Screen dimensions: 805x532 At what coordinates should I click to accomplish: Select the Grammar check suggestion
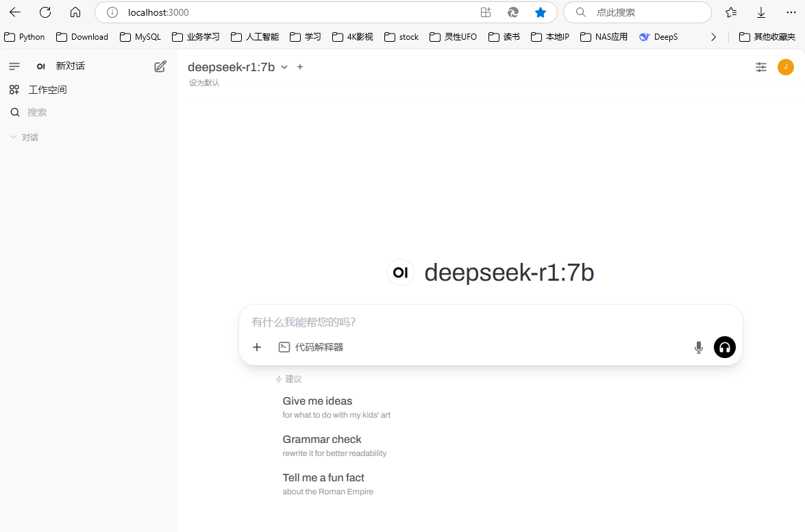tap(335, 446)
